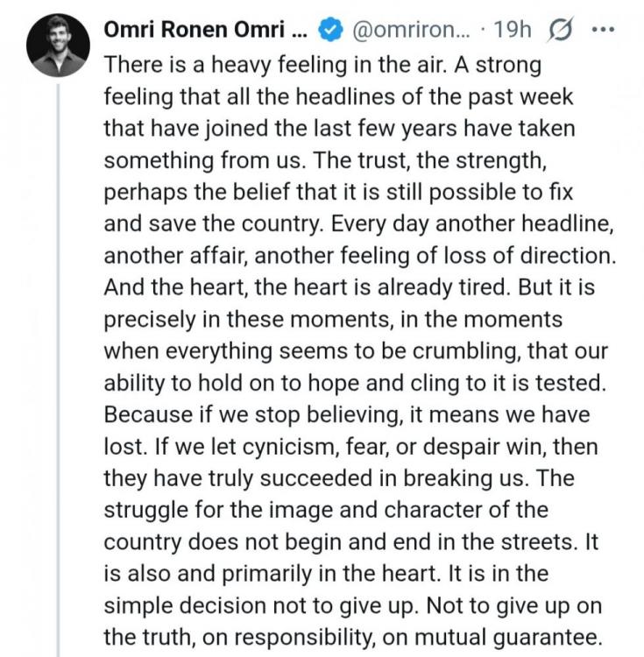Screen dimensions: 644x657
Task: Click the circle-slash icon beside the timestamp
Action: (557, 28)
